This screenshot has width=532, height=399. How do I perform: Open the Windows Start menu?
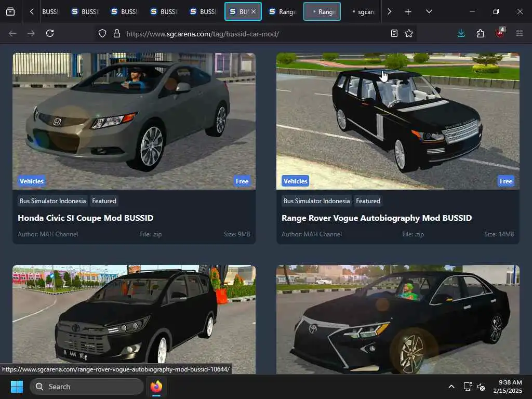(x=17, y=387)
